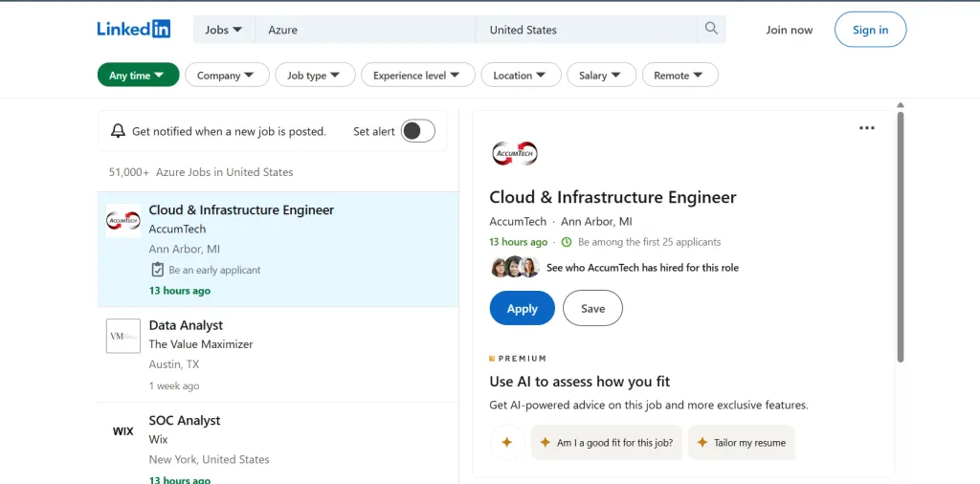Open the Data Analyst job listing
The height and width of the screenshot is (484, 980).
[186, 325]
